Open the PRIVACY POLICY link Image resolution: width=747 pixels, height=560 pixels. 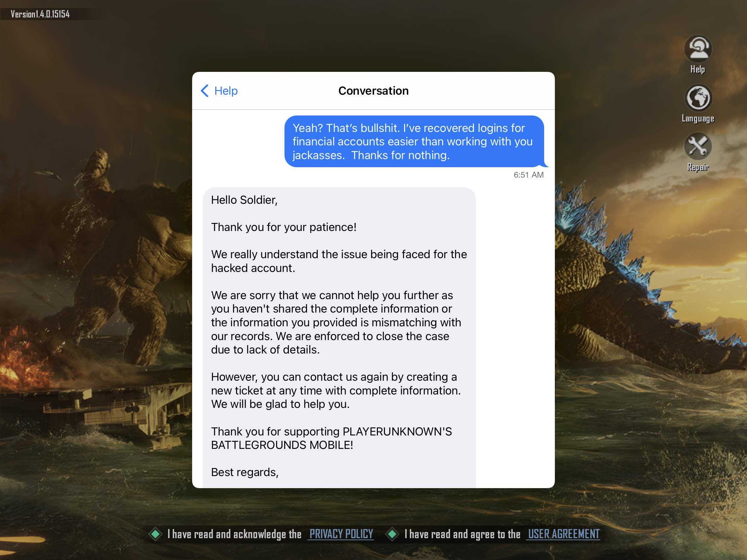(341, 534)
